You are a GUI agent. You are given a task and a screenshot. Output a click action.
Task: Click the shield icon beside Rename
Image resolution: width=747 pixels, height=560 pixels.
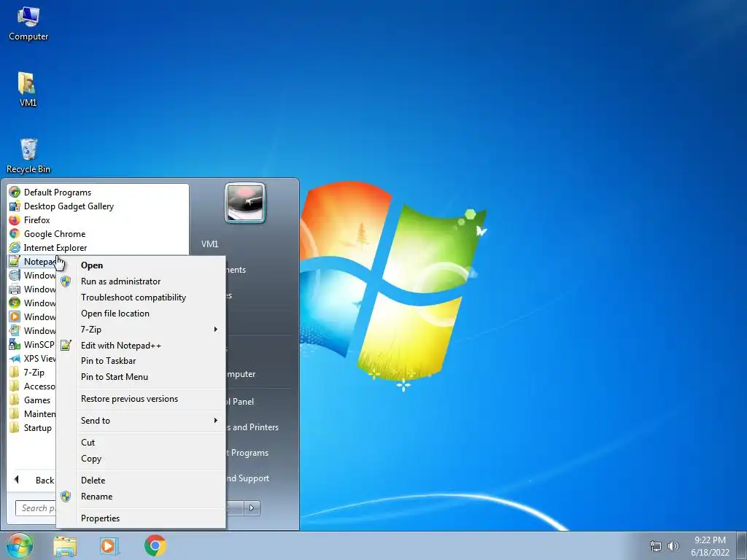[66, 497]
